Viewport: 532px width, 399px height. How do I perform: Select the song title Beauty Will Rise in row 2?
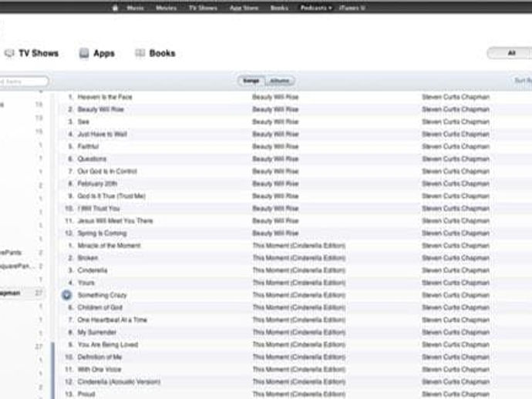pos(101,109)
